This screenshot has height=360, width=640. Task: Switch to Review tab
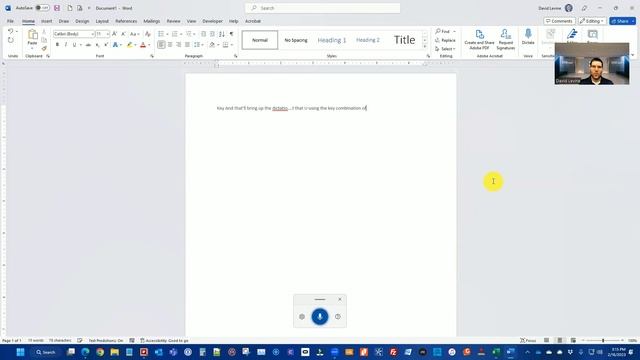pos(173,21)
